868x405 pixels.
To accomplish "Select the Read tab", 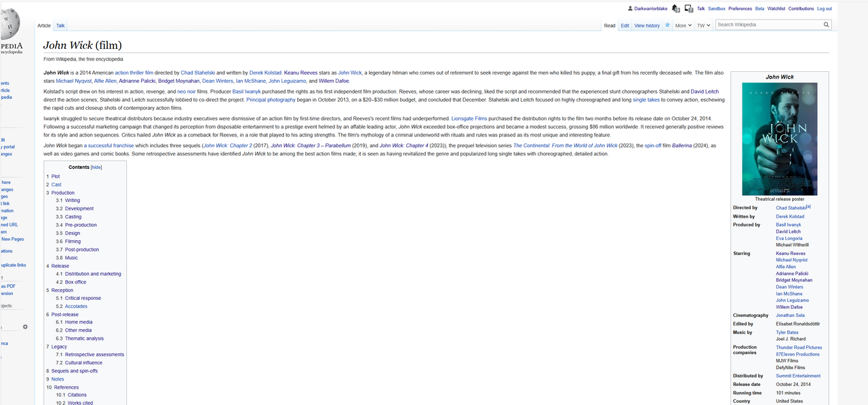I will point(610,26).
